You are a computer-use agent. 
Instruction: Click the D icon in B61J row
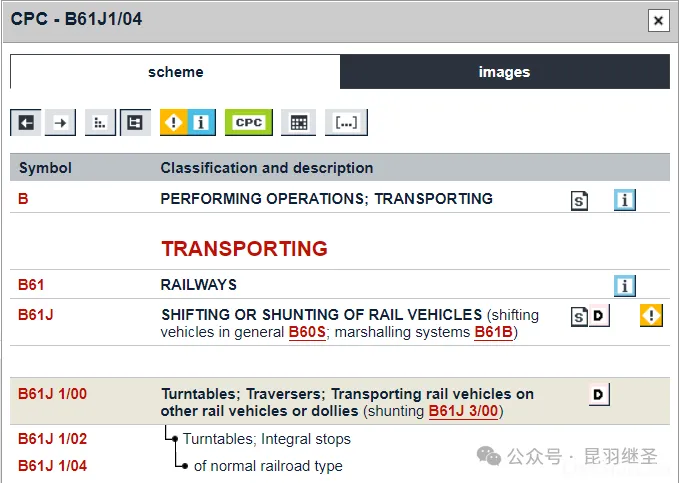pos(599,317)
